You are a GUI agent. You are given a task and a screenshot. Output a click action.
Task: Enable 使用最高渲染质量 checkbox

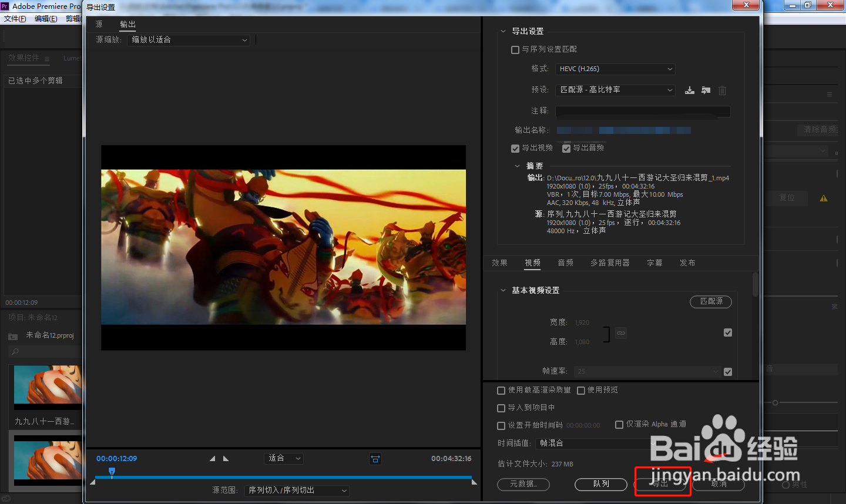[501, 391]
